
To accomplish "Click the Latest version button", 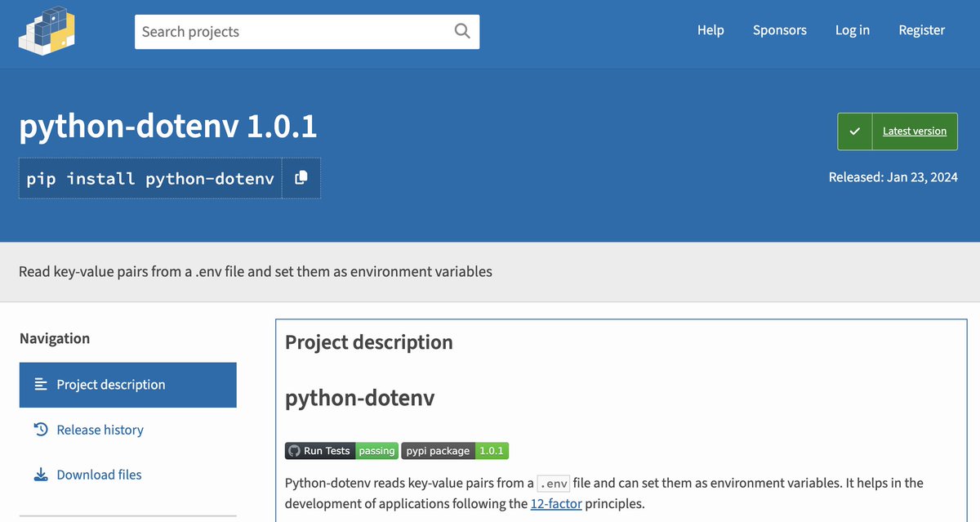I will (898, 131).
